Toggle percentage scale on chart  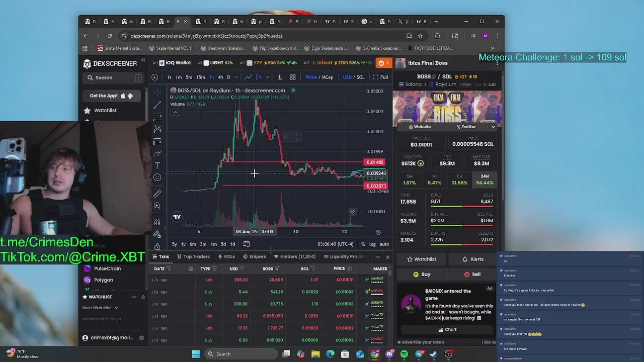click(x=363, y=244)
